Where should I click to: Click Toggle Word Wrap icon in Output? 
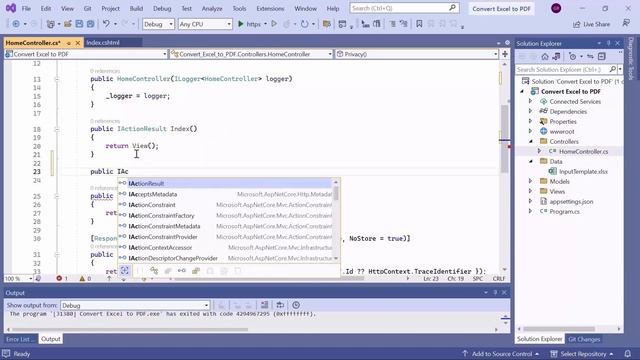click(280, 305)
